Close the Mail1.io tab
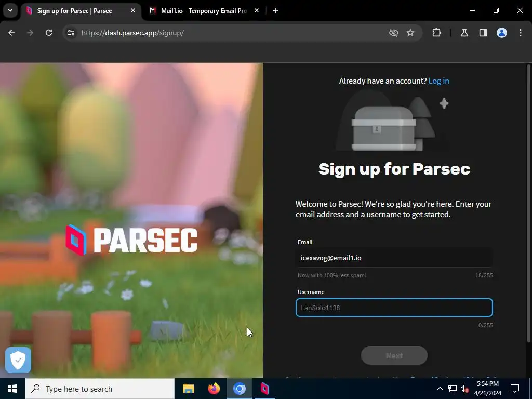 coord(257,11)
